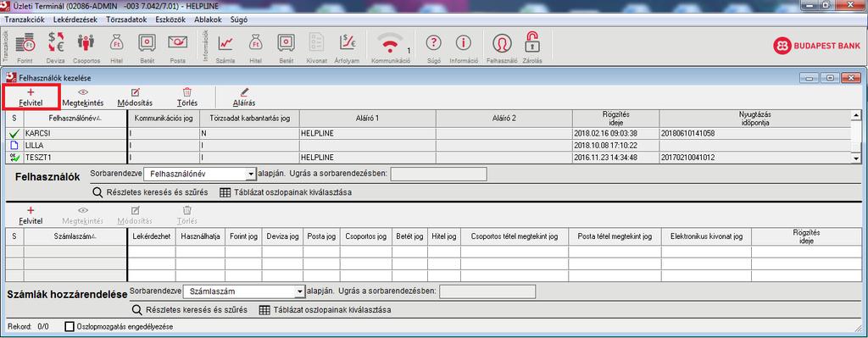The height and width of the screenshot is (338, 868).
Task: Select the LILLA user row
Action: click(427, 145)
